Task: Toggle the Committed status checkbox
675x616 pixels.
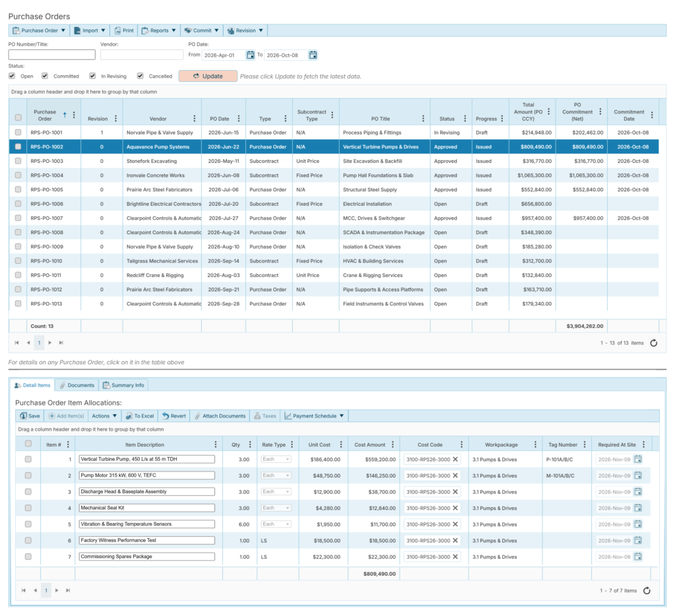Action: pyautogui.click(x=45, y=76)
